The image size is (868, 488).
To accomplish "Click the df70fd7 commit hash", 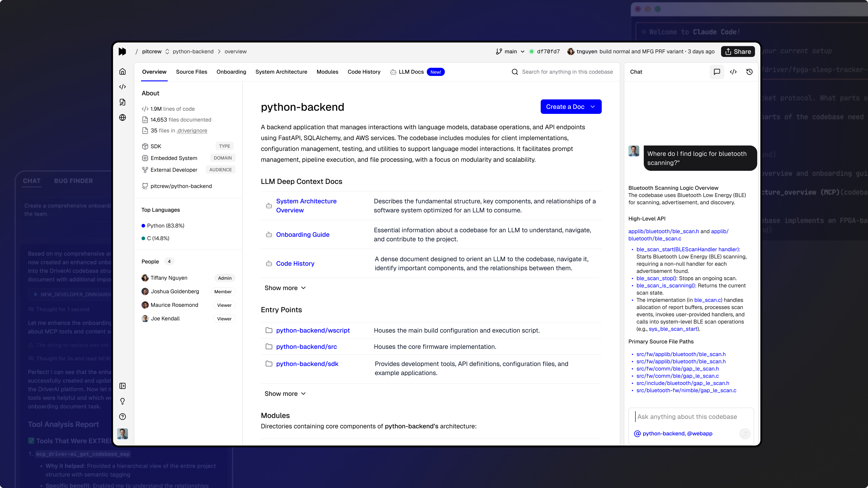I will [x=548, y=52].
